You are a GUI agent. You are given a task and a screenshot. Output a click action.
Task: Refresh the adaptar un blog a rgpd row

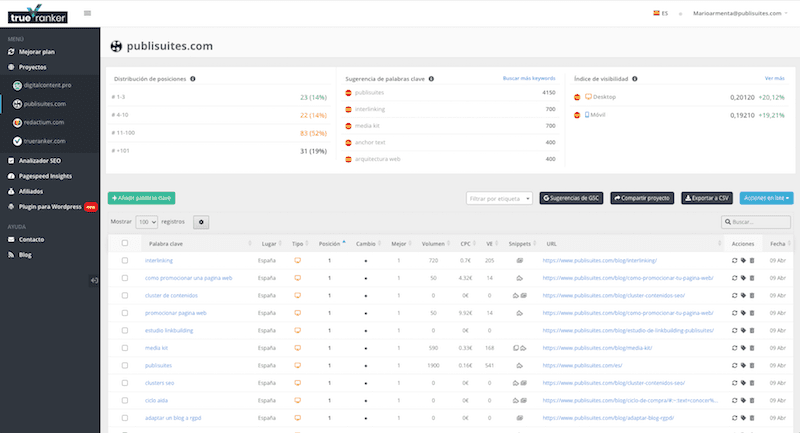734,418
